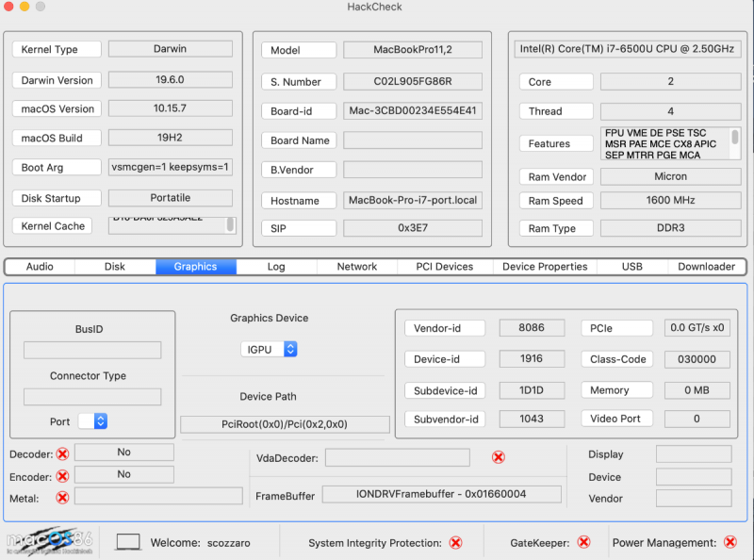Open the IGPU graphics device dropdown

point(269,349)
